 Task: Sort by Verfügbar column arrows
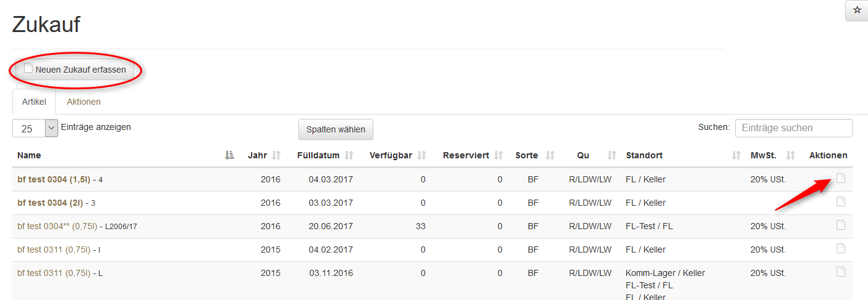(421, 156)
